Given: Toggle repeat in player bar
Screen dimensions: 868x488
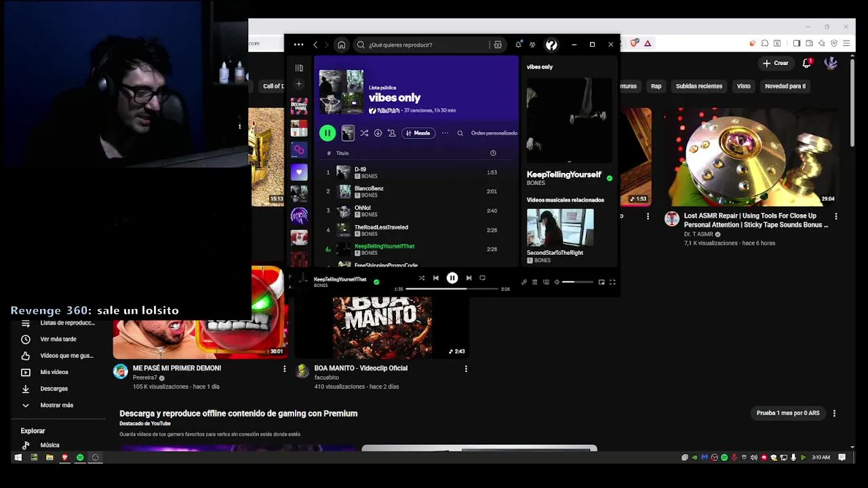Looking at the screenshot, I should coord(482,278).
